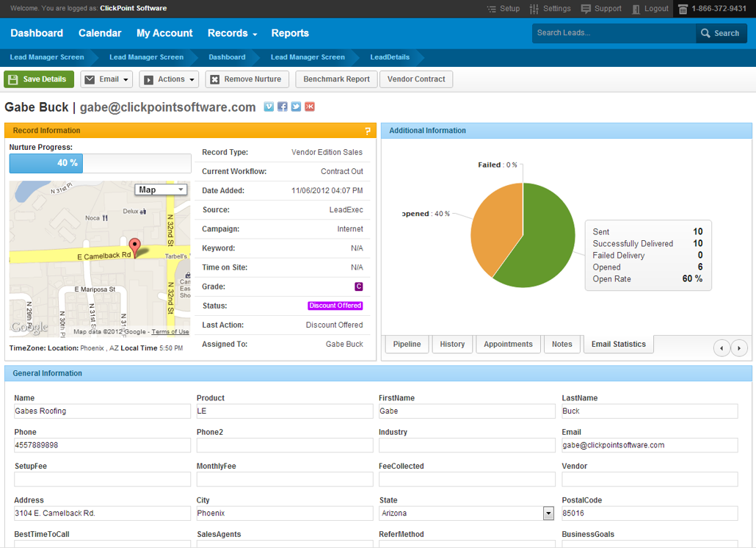Viewport: 756px width, 548px height.
Task: Open the Klout profile icon
Action: pos(310,107)
